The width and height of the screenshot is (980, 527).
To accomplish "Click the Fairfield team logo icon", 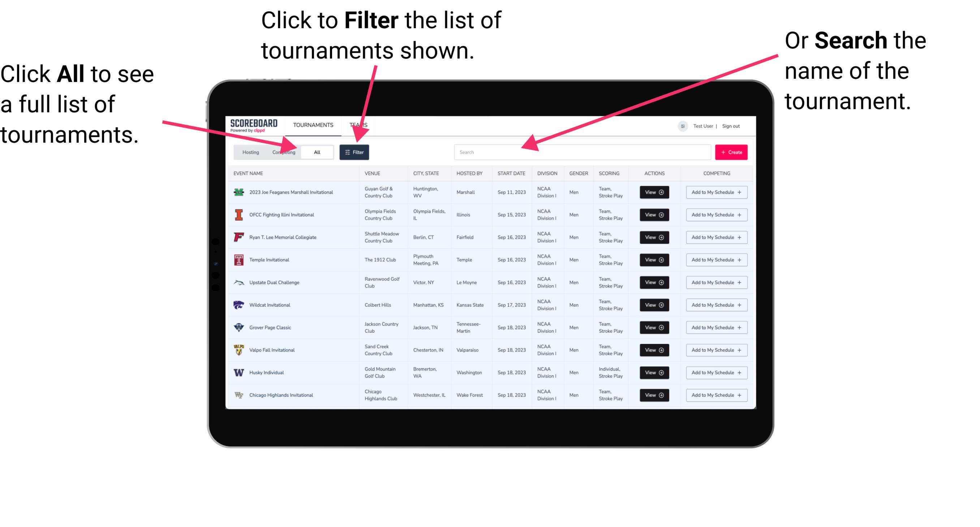I will point(238,237).
